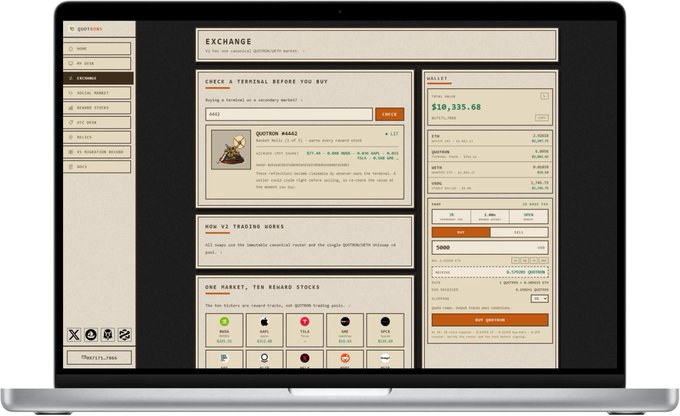Switch the swap panel to Buy
Image resolution: width=680 pixels, height=416 pixels.
[x=461, y=233]
